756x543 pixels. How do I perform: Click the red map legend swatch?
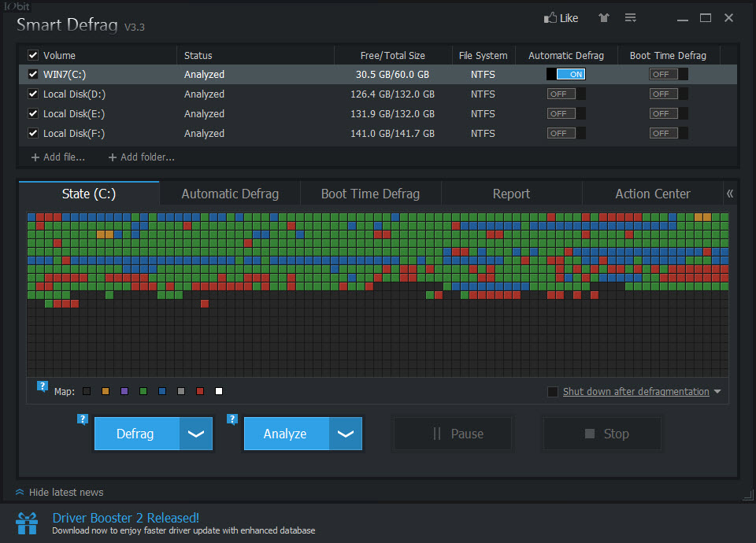point(200,391)
